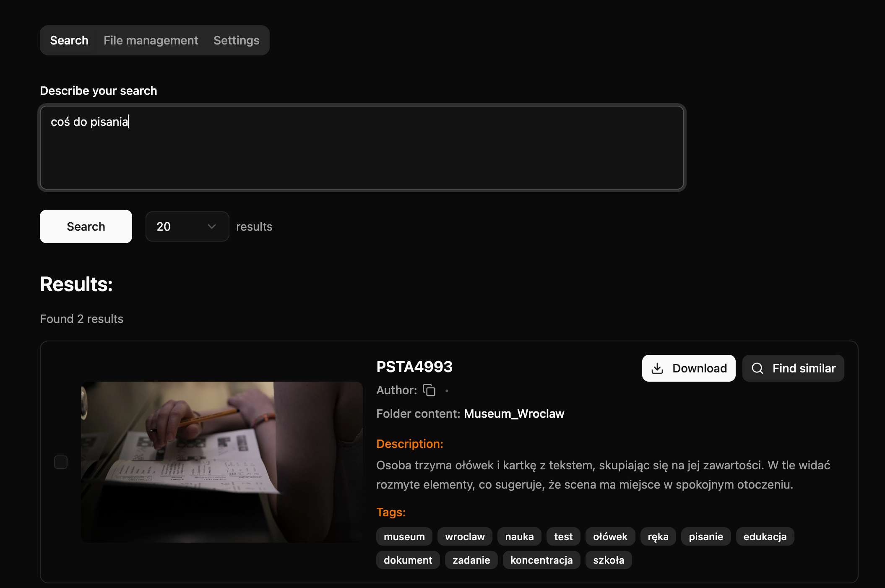885x588 pixels.
Task: Click the download arrow icon
Action: pyautogui.click(x=657, y=368)
